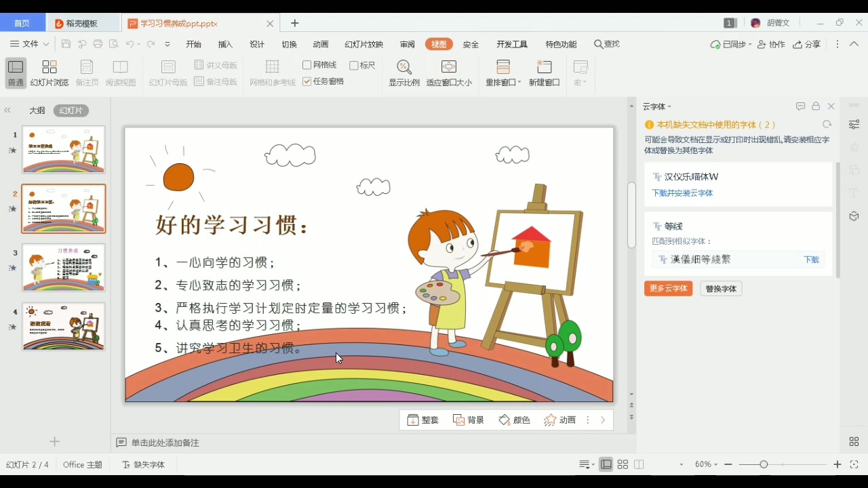
Task: Open the animation (动画) option below slide
Action: pos(559,420)
